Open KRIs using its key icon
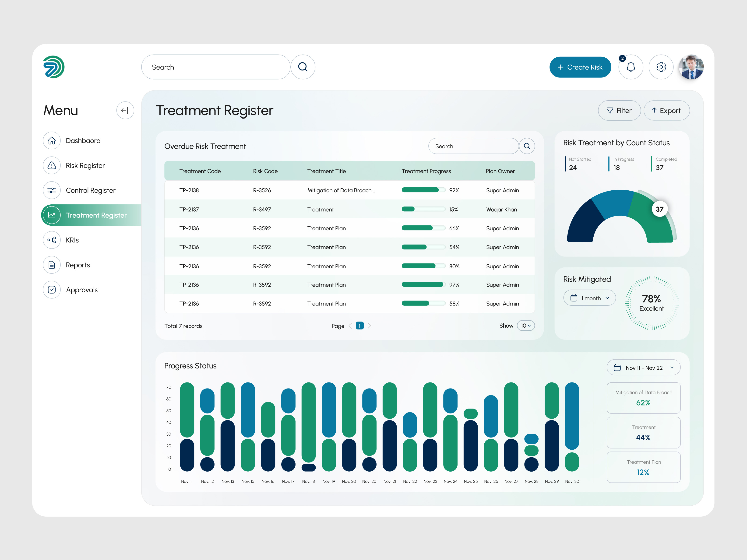 click(x=52, y=240)
